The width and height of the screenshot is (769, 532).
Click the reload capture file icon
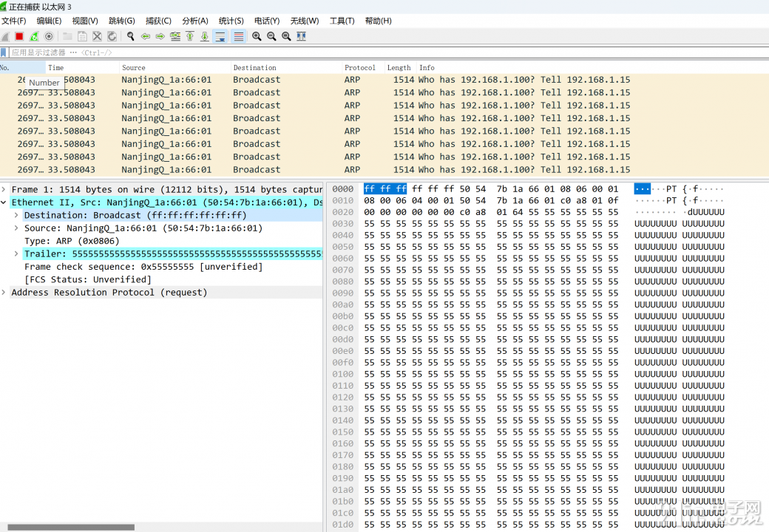112,36
